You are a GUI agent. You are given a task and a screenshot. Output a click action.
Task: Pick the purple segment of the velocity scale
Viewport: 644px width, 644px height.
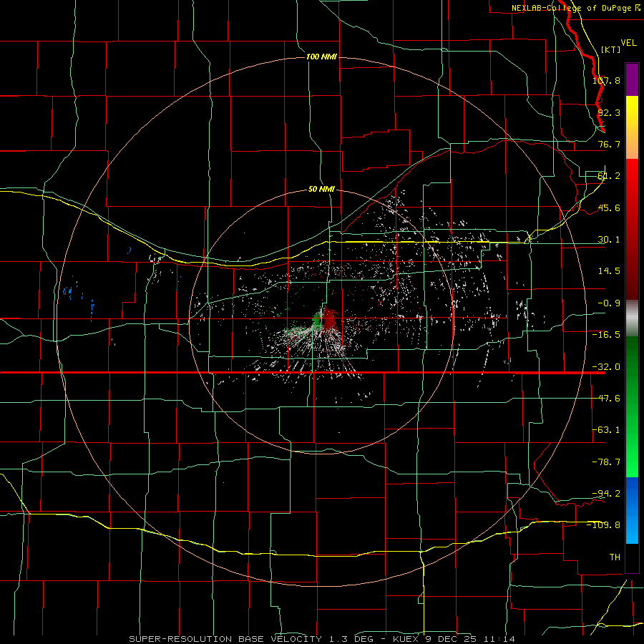point(632,79)
